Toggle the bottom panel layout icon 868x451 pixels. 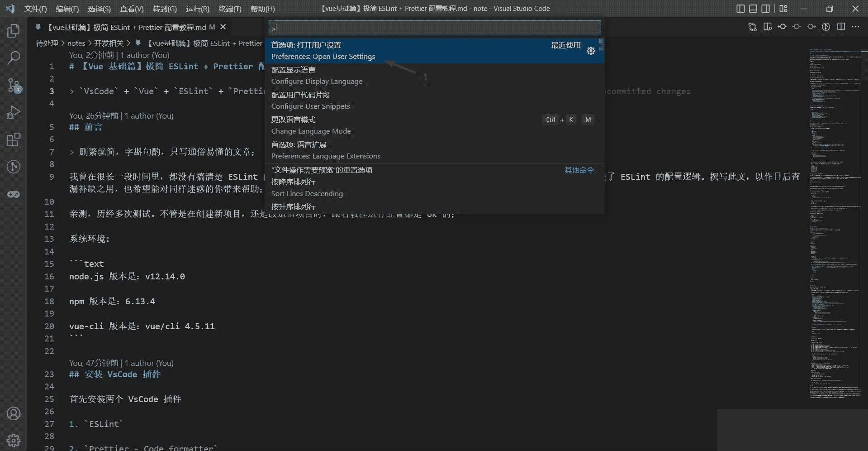[x=753, y=9]
